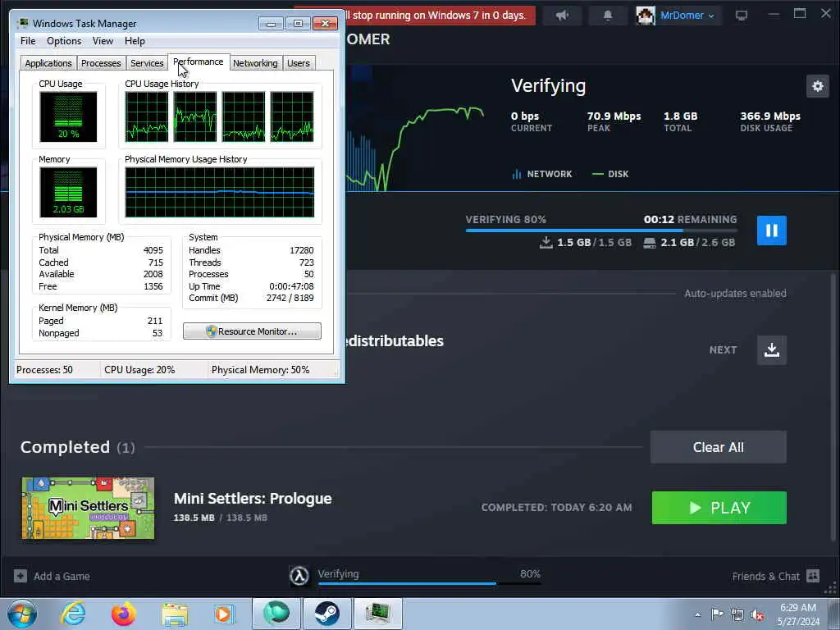Click the Friends & Chat grid icon
840x630 pixels.
tap(813, 576)
